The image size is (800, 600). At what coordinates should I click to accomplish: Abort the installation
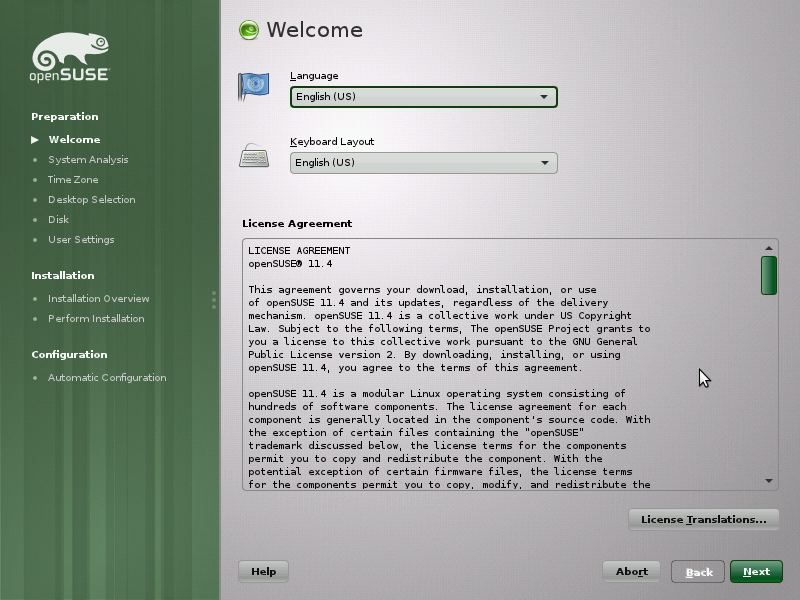pyautogui.click(x=631, y=571)
